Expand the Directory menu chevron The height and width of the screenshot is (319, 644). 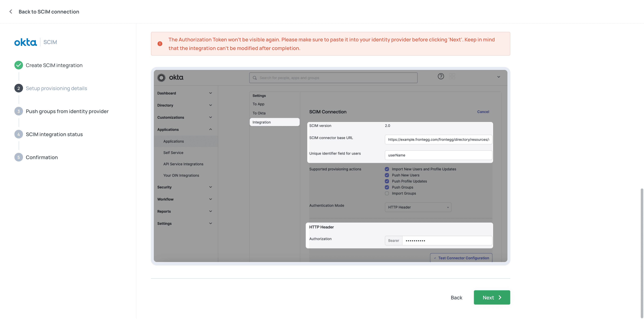point(210,105)
